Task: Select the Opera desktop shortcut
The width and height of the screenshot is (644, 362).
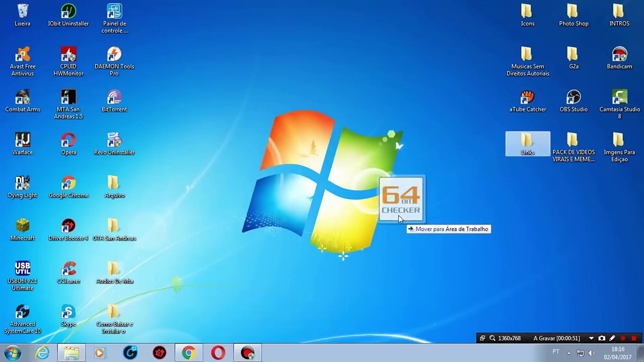Action: [x=68, y=144]
